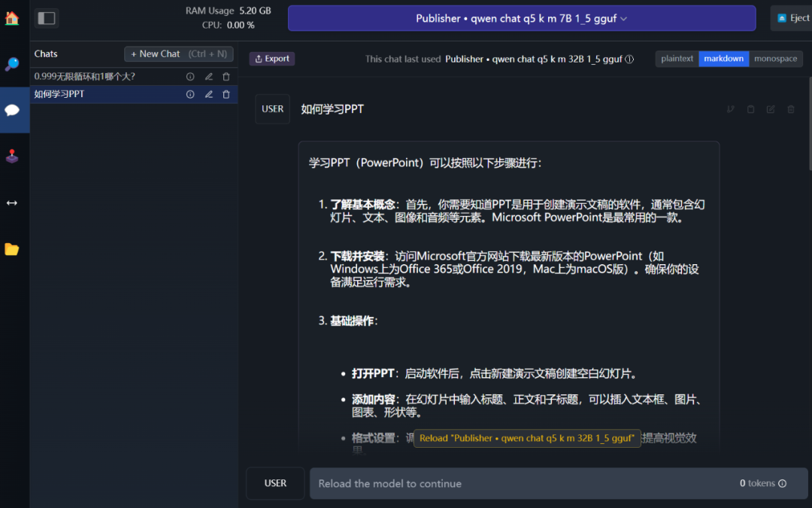Export the current chat

pyautogui.click(x=272, y=59)
